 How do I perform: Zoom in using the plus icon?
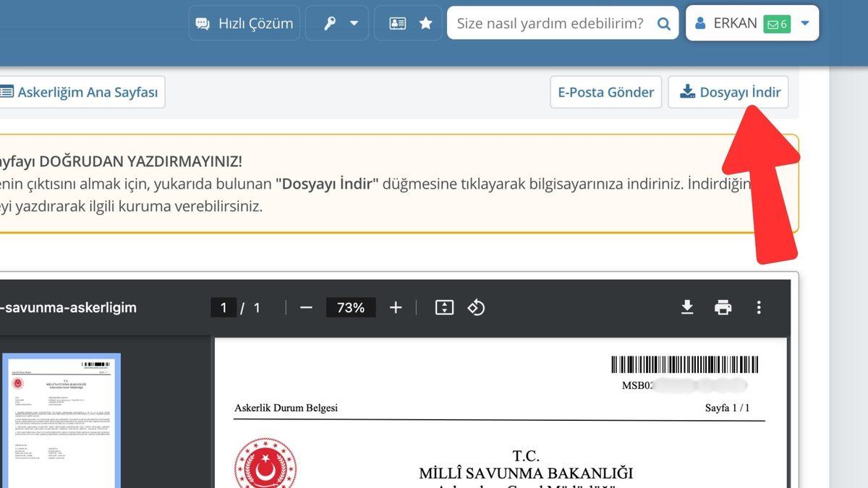pyautogui.click(x=396, y=307)
